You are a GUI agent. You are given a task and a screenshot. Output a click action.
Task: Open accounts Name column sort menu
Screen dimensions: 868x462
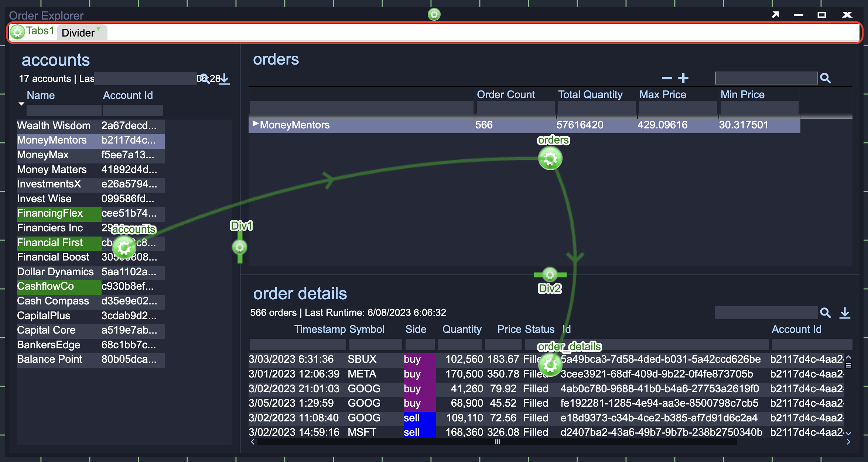click(21, 104)
